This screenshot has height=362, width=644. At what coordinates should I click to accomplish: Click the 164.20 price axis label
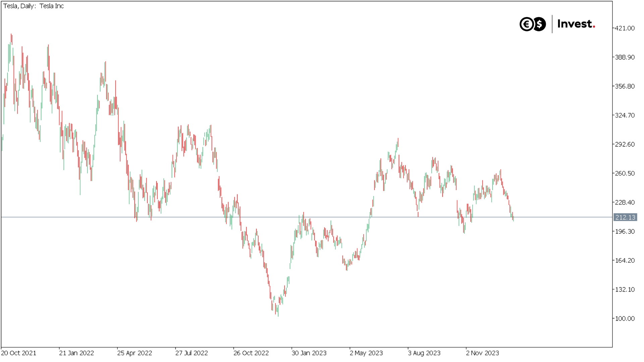625,260
